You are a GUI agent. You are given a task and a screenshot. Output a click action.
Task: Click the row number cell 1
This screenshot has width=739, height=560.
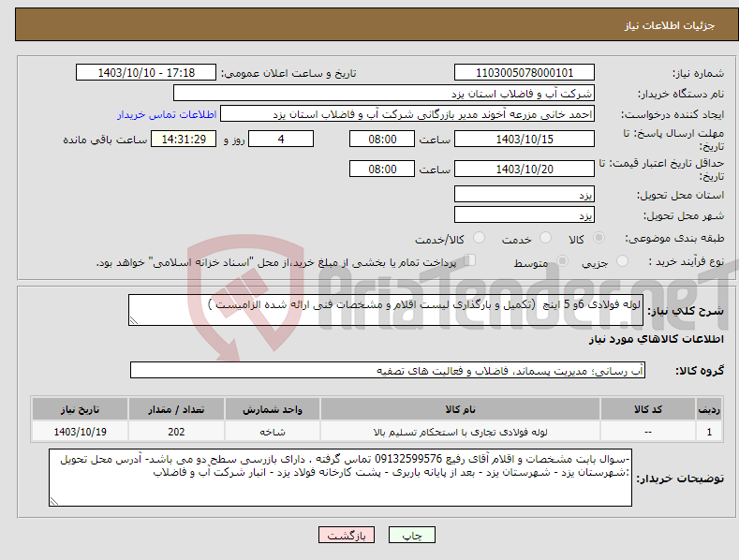tap(709, 432)
